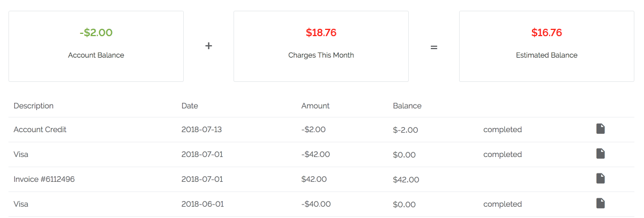Image resolution: width=644 pixels, height=218 pixels.
Task: Click the $42.00 invoice amount cell
Action: tap(314, 180)
